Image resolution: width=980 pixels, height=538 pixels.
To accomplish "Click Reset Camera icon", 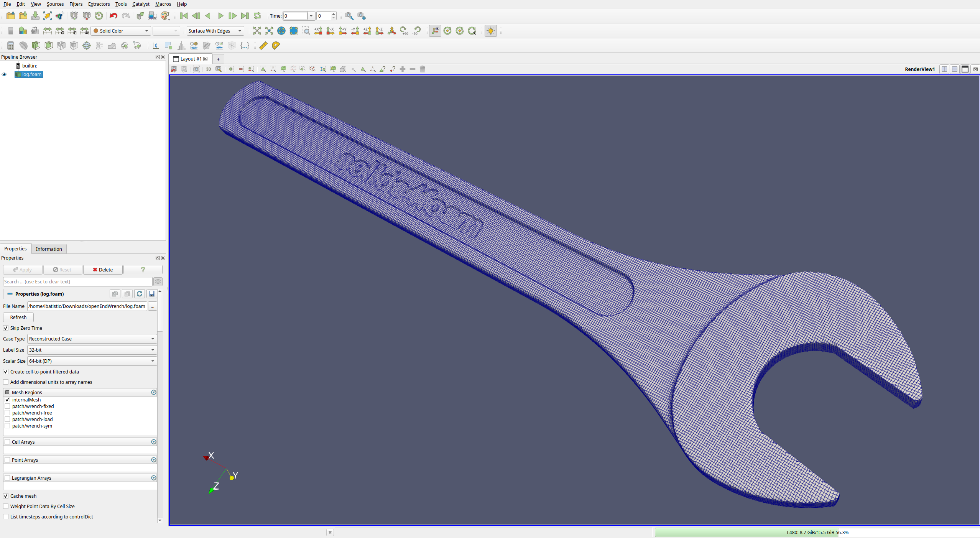I will 257,31.
